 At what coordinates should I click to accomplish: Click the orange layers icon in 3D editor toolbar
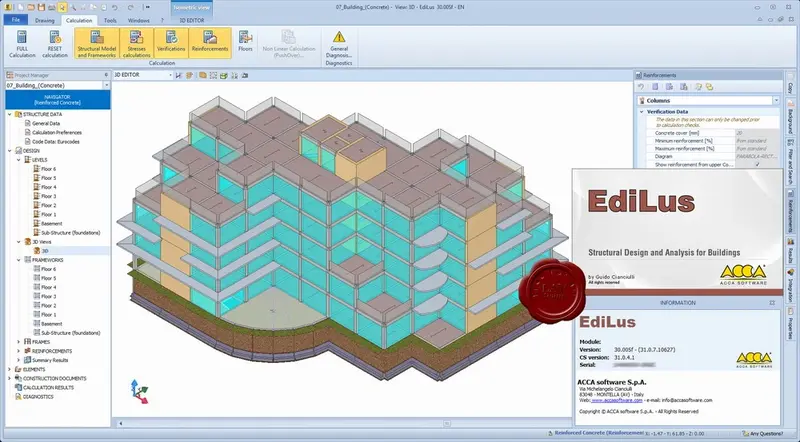203,75
